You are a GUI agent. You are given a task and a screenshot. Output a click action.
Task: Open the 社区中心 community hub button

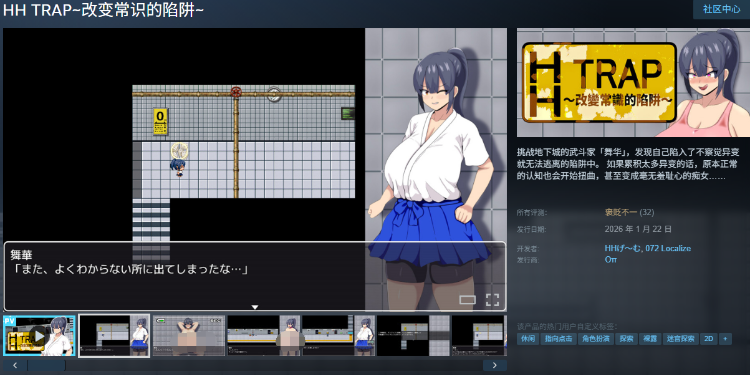pyautogui.click(x=721, y=10)
